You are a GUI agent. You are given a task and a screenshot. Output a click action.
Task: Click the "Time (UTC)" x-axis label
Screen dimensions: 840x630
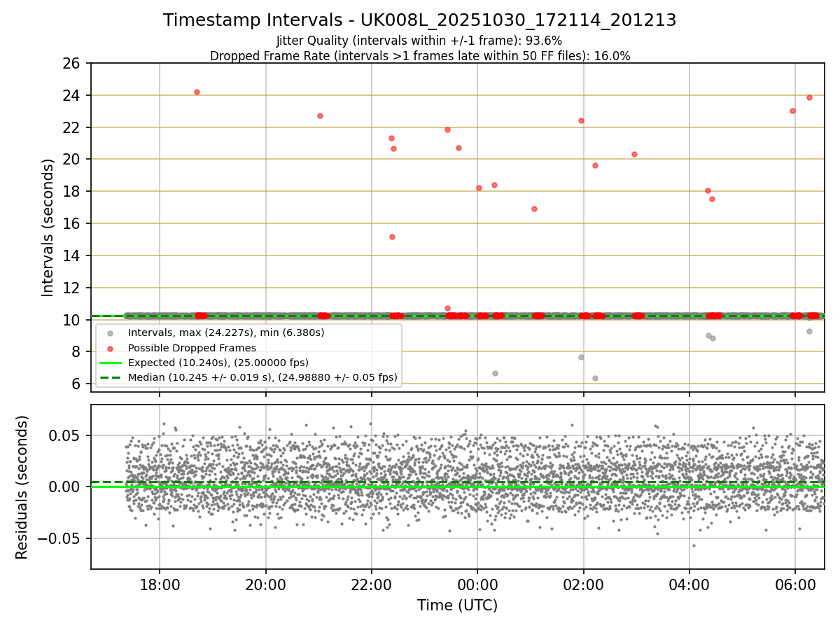457,605
